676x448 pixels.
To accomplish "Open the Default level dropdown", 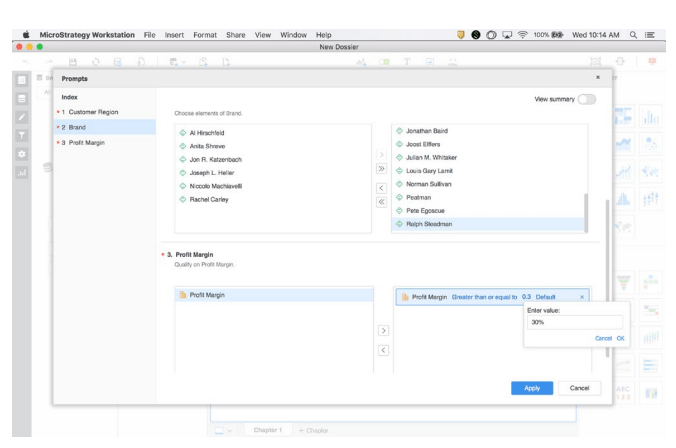I will [x=545, y=297].
